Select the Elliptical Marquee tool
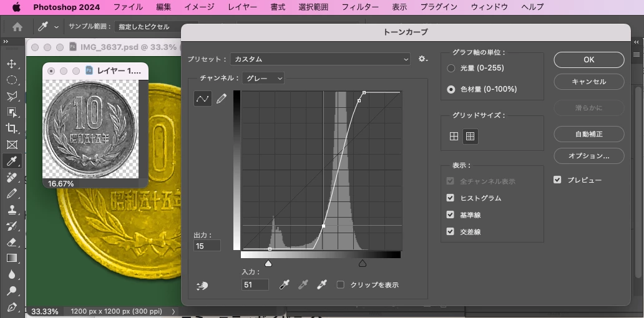644x318 pixels. click(11, 80)
